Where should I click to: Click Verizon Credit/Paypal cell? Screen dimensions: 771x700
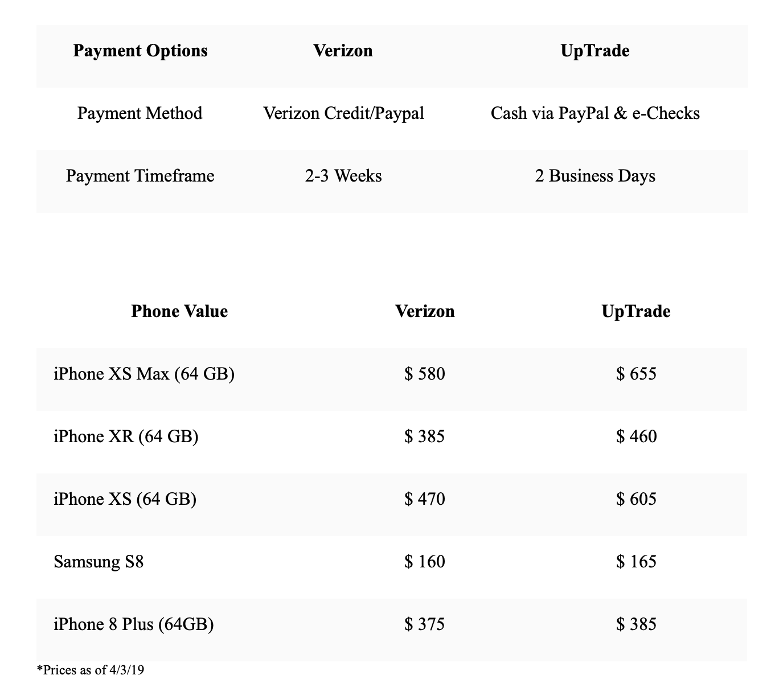[x=343, y=113]
